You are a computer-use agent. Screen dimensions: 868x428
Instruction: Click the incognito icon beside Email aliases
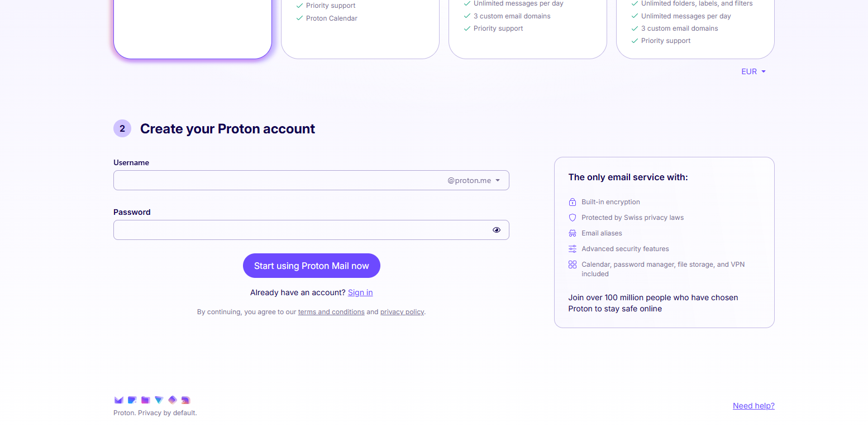tap(572, 233)
